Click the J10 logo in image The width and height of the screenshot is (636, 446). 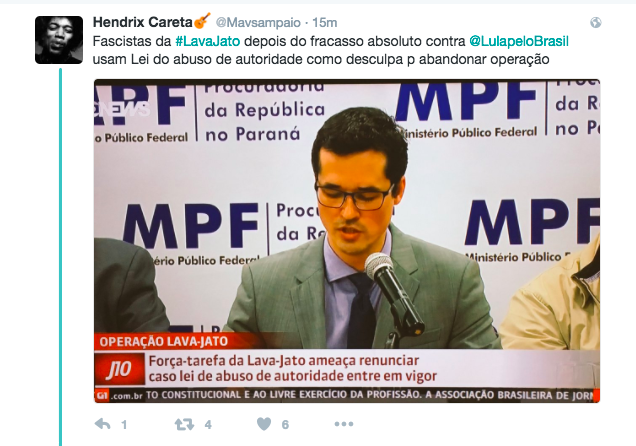pyautogui.click(x=119, y=369)
